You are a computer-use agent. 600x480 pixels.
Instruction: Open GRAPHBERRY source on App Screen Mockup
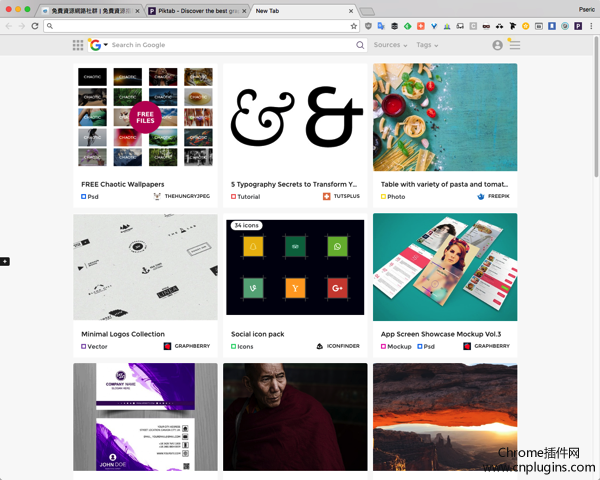[487, 346]
